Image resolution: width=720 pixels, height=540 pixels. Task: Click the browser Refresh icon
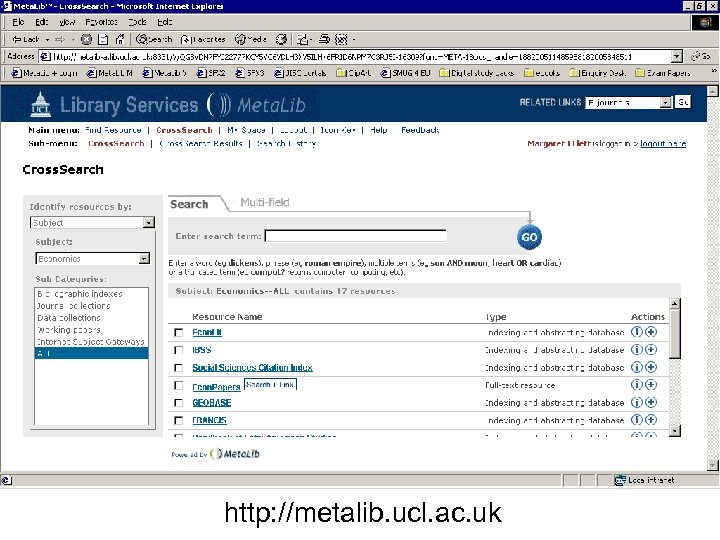pos(103,39)
